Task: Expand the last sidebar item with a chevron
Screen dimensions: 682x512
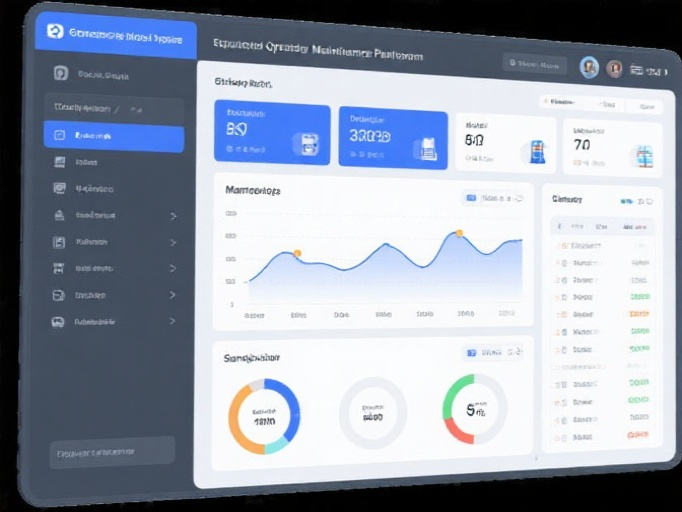Action: pyautogui.click(x=173, y=322)
